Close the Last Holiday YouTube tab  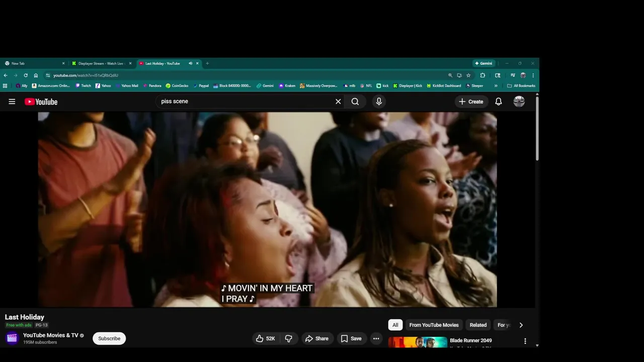197,63
